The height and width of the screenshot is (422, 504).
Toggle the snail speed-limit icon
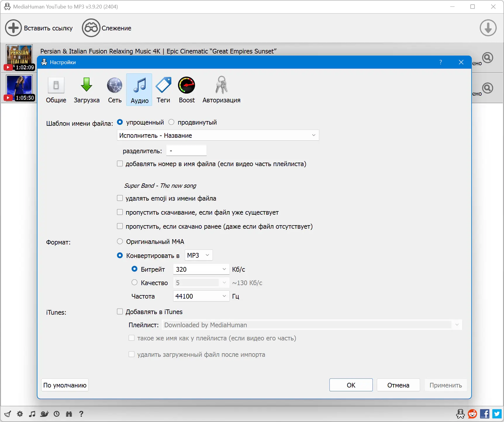click(44, 414)
